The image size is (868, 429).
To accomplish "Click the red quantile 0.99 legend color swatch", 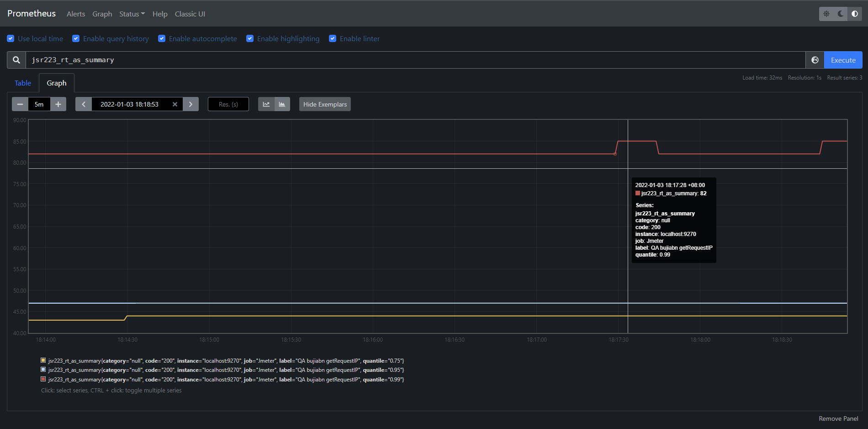I will coord(43,379).
